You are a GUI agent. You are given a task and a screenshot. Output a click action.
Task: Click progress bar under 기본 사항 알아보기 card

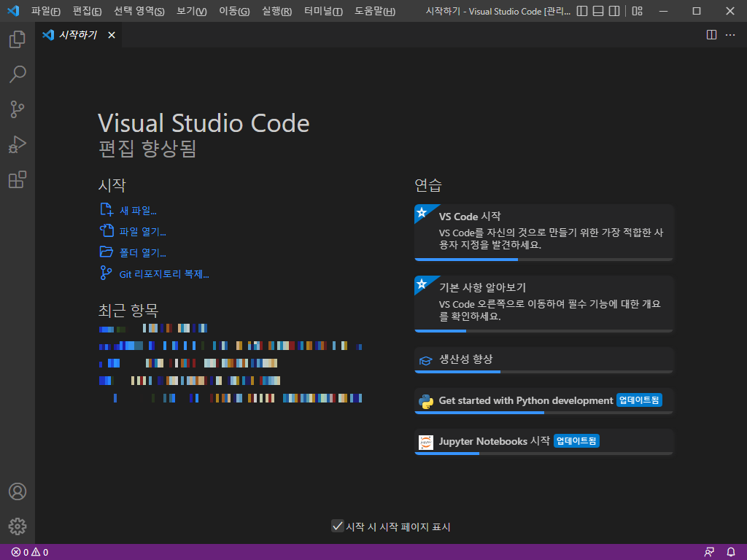543,331
